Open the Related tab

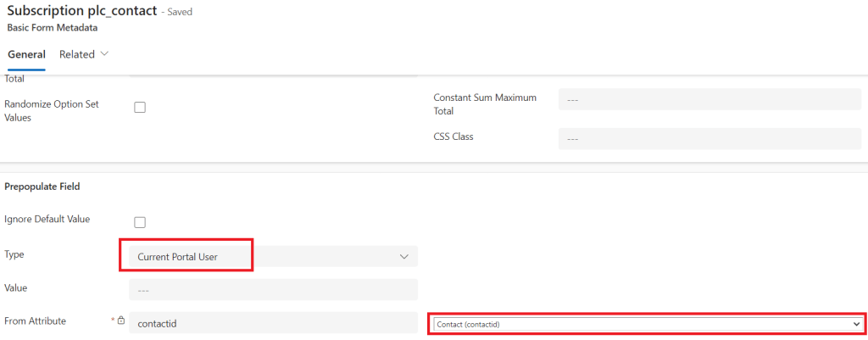tap(77, 54)
